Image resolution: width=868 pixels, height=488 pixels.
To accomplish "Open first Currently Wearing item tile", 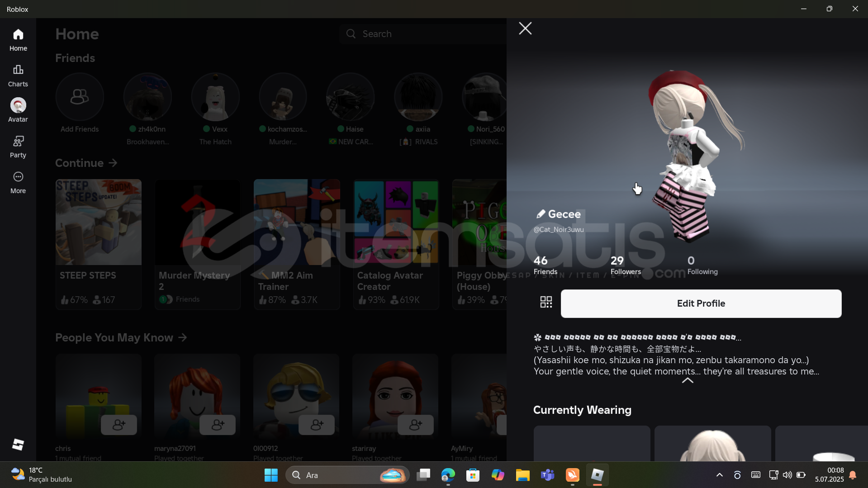I will [x=592, y=444].
